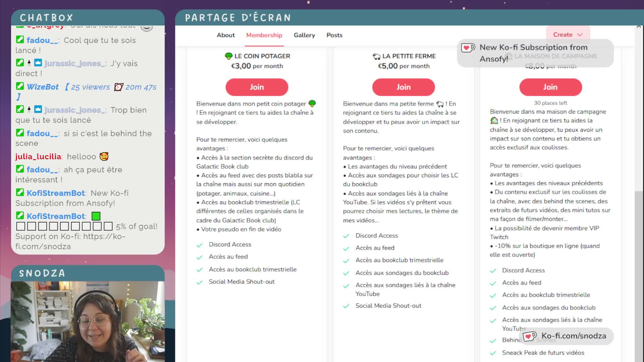Click the snodza webcam feed

click(88, 321)
